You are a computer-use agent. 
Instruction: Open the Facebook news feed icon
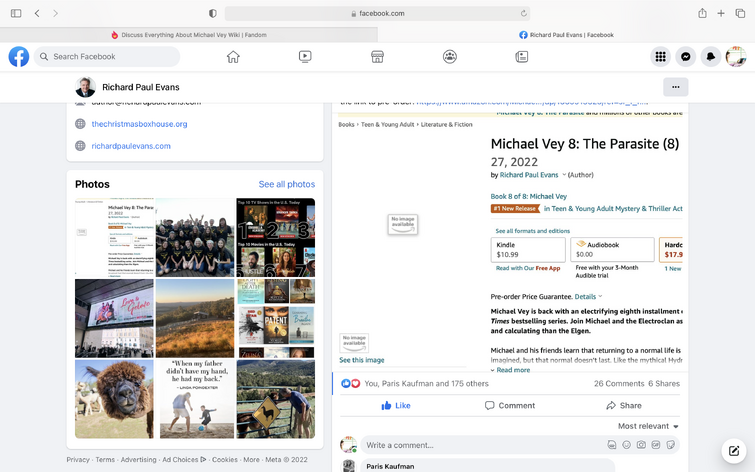[x=521, y=57]
